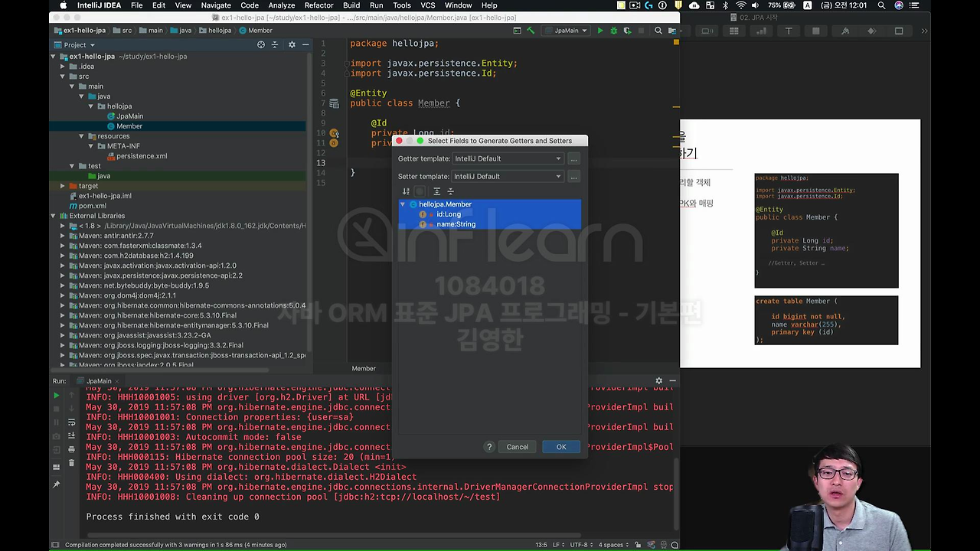Hide the Run panel with its minus icon

click(x=673, y=380)
